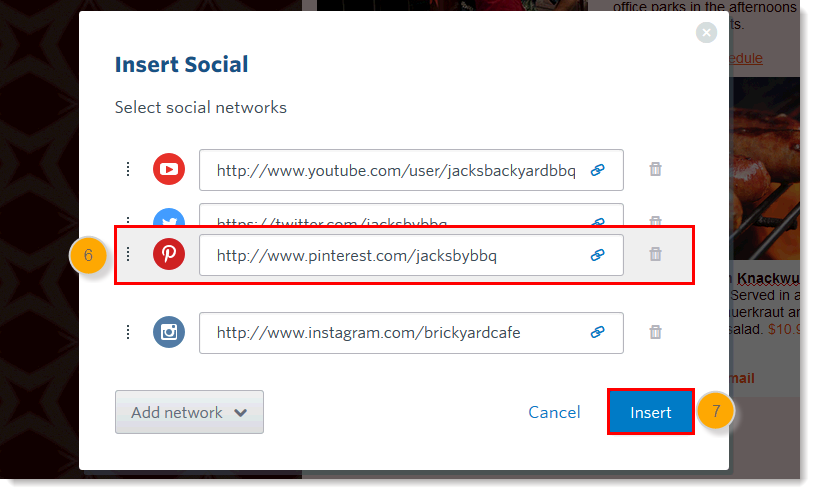Click the Insert button
The height and width of the screenshot is (494, 815).
pyautogui.click(x=651, y=412)
